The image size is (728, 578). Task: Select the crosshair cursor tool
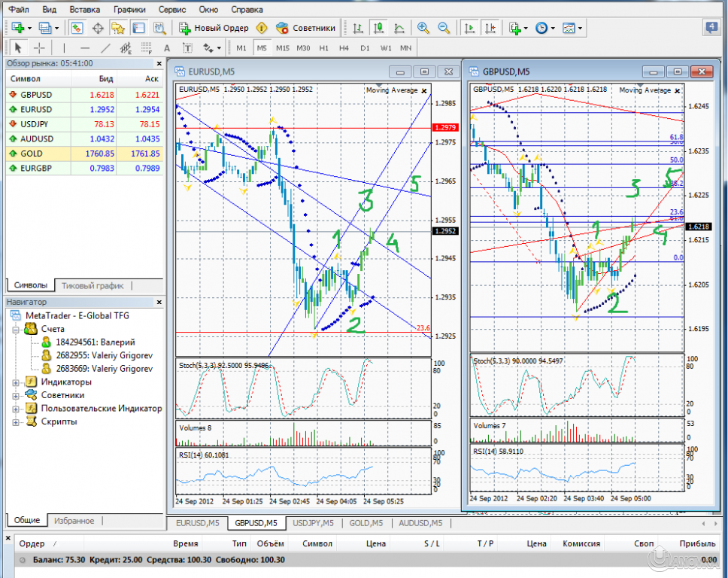(39, 48)
